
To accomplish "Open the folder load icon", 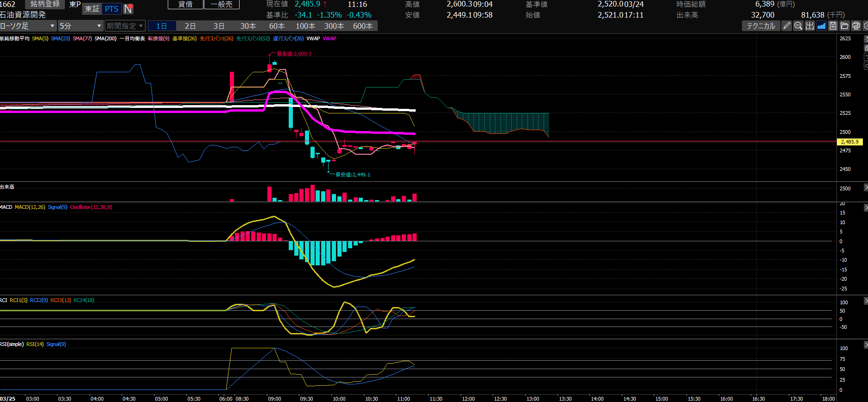I will (844, 26).
